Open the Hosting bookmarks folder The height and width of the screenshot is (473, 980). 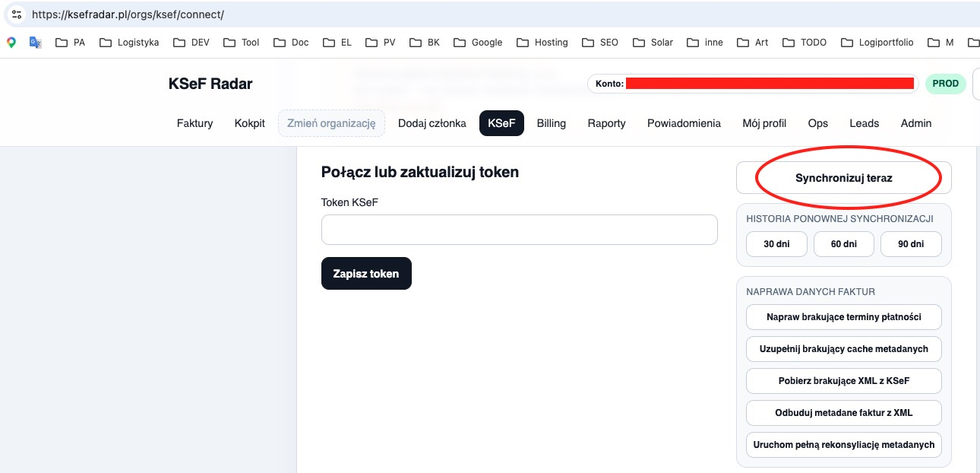coord(542,43)
